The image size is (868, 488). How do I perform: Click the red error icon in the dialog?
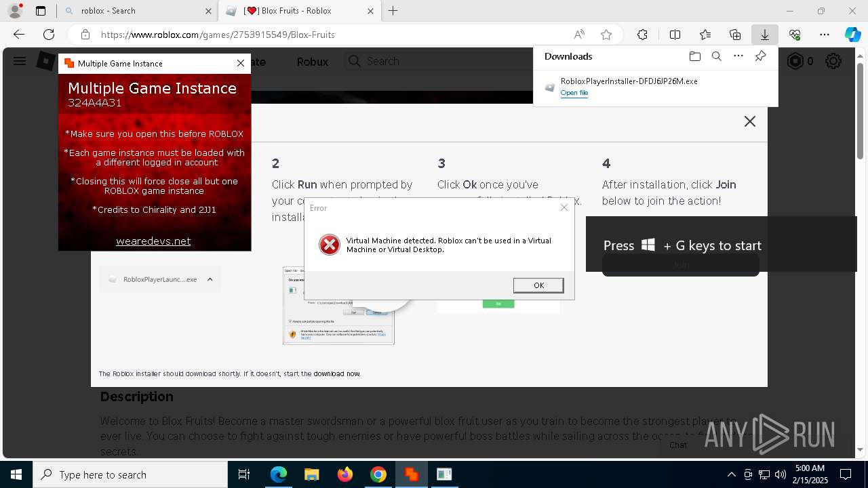330,245
